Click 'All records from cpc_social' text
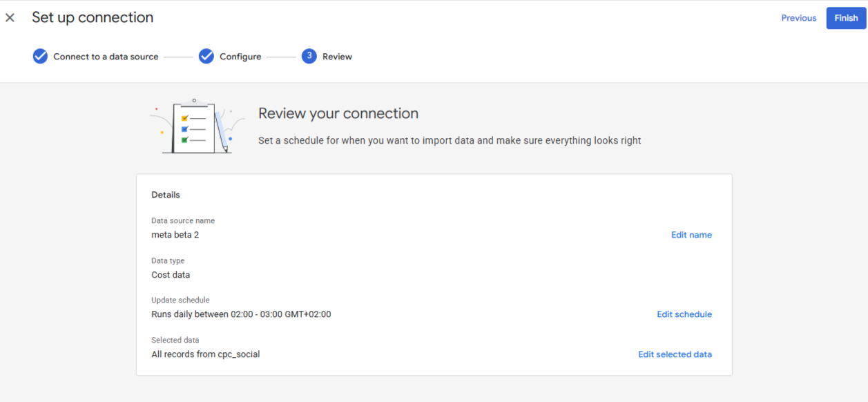 click(206, 354)
